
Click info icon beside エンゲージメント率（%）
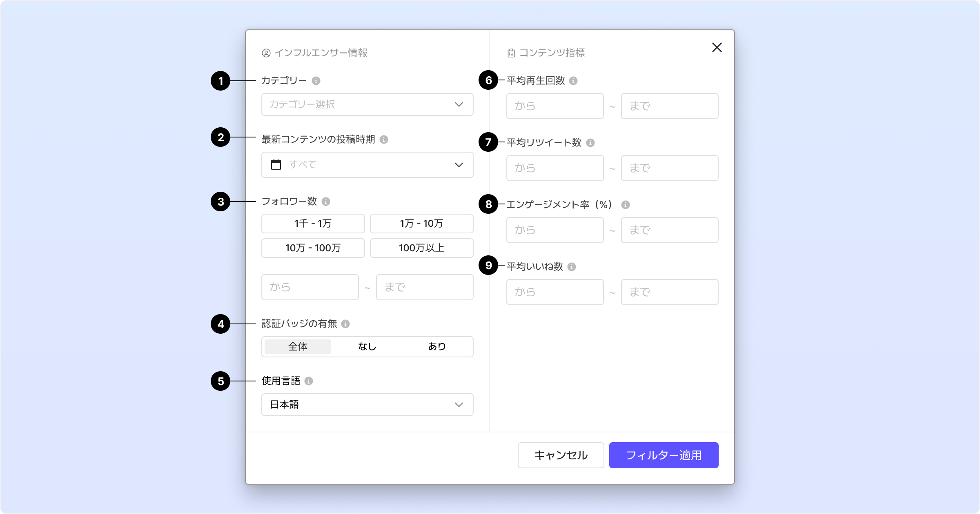point(626,205)
